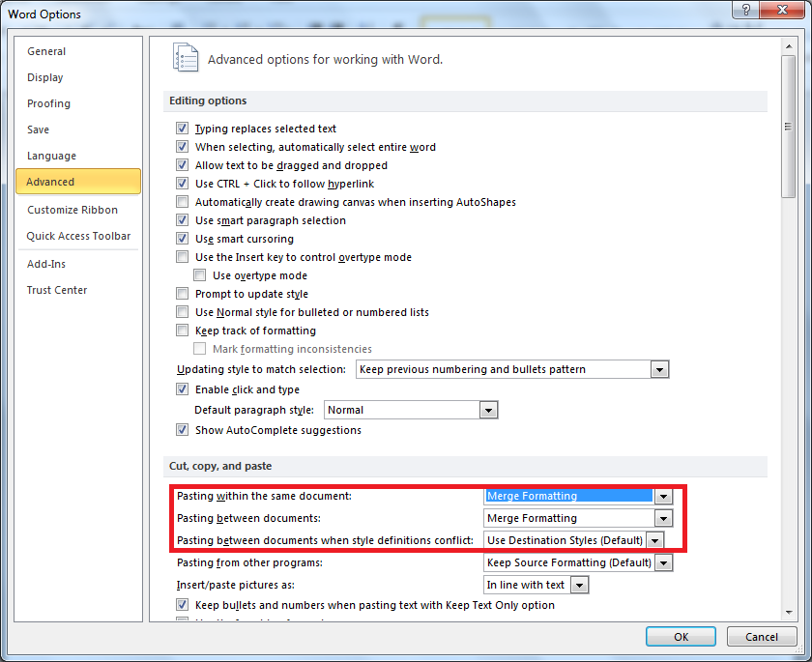Toggle Use smart paragraph selection
The image size is (812, 662).
[x=183, y=220]
